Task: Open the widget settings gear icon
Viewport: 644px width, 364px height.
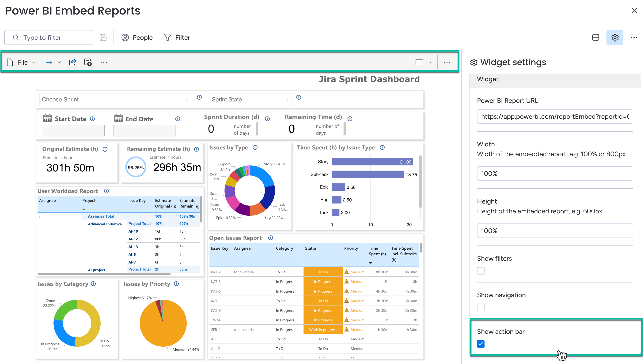Action: (614, 37)
